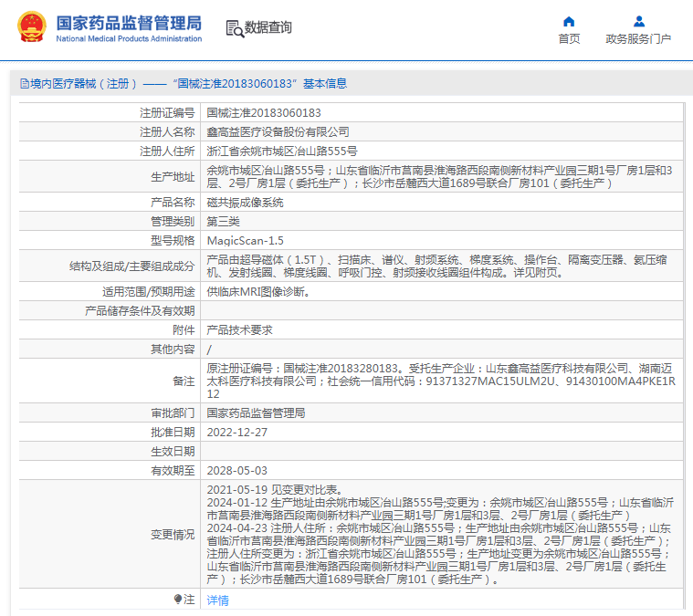The image size is (693, 616).
Task: Click the 批准日期 label
Action: 173,433
